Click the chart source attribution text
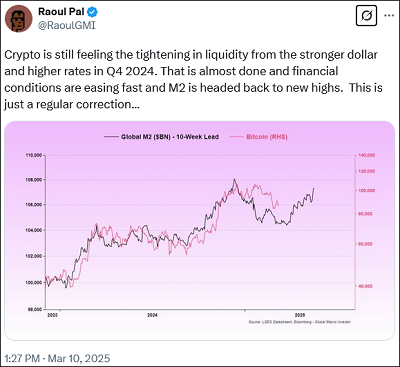This screenshot has width=400, height=367. point(300,322)
